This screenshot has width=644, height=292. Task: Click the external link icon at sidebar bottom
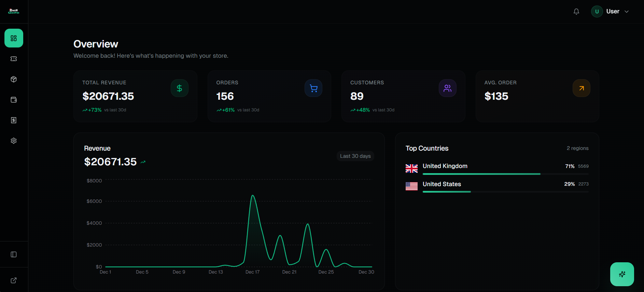point(14,280)
